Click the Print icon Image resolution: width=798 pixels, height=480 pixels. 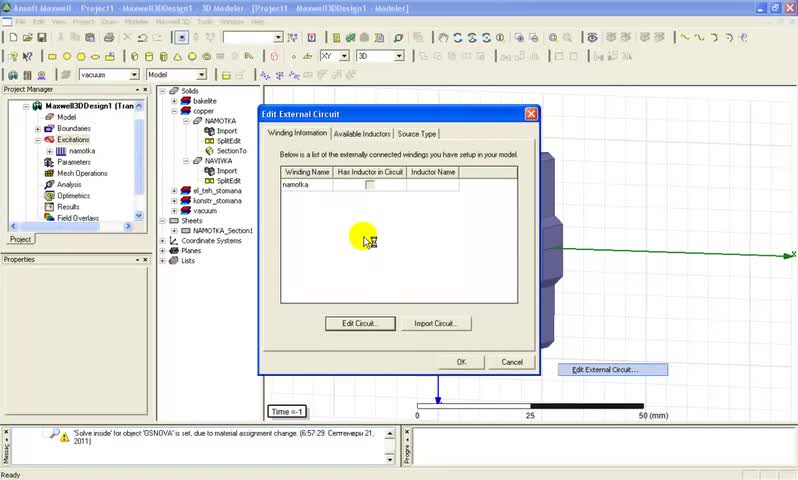pyautogui.click(x=109, y=38)
